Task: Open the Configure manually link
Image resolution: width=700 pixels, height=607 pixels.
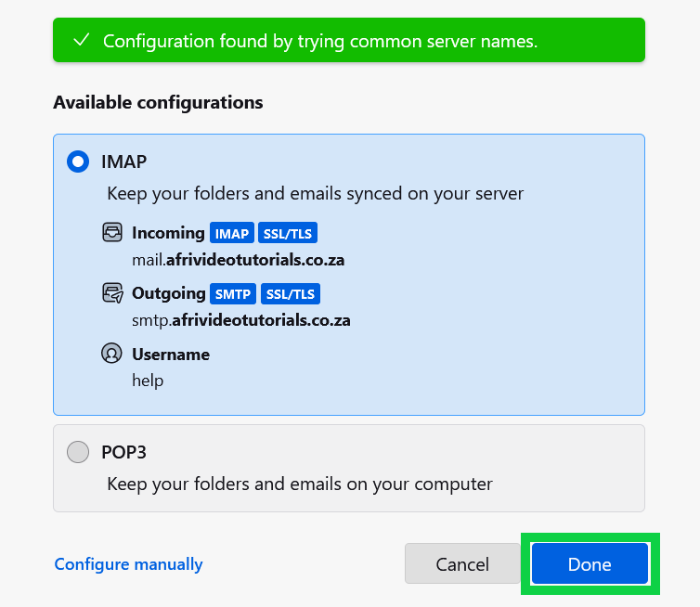Action: 128,564
